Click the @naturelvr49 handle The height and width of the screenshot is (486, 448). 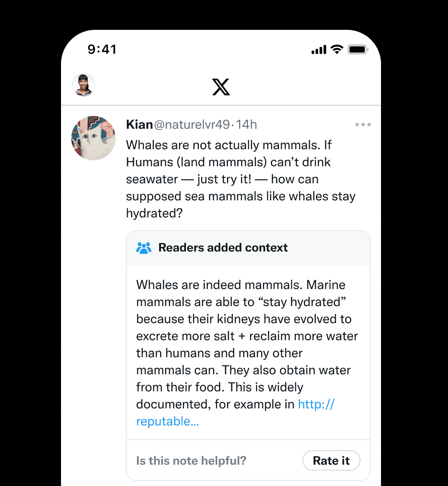(193, 124)
